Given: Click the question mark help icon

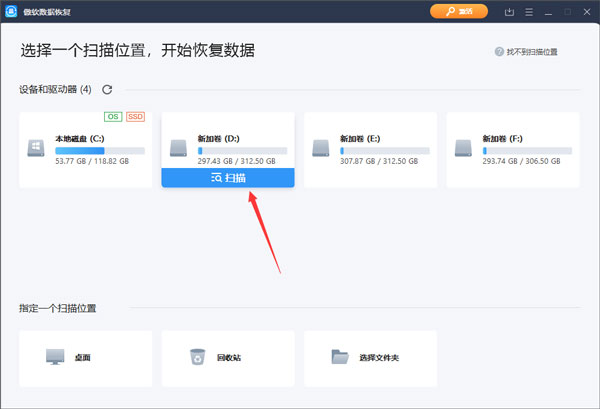Looking at the screenshot, I should [x=499, y=52].
